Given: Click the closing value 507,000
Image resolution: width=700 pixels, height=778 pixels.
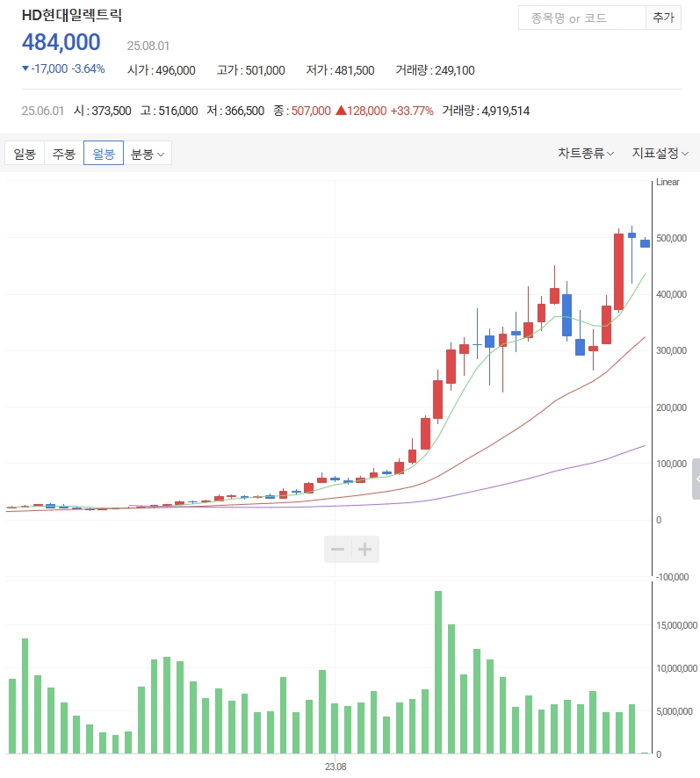Looking at the screenshot, I should (311, 111).
